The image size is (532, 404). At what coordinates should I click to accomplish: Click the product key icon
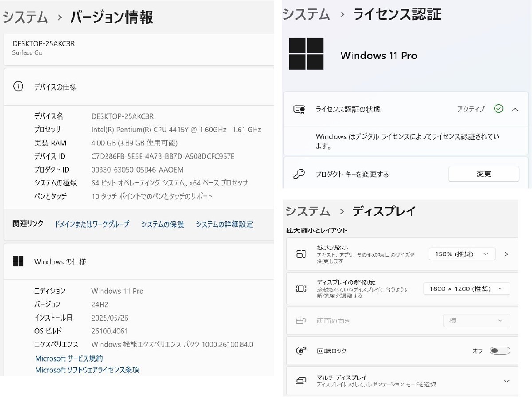pyautogui.click(x=300, y=174)
